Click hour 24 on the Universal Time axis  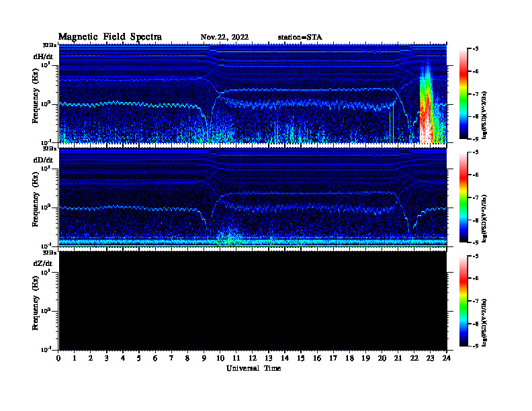(447, 359)
